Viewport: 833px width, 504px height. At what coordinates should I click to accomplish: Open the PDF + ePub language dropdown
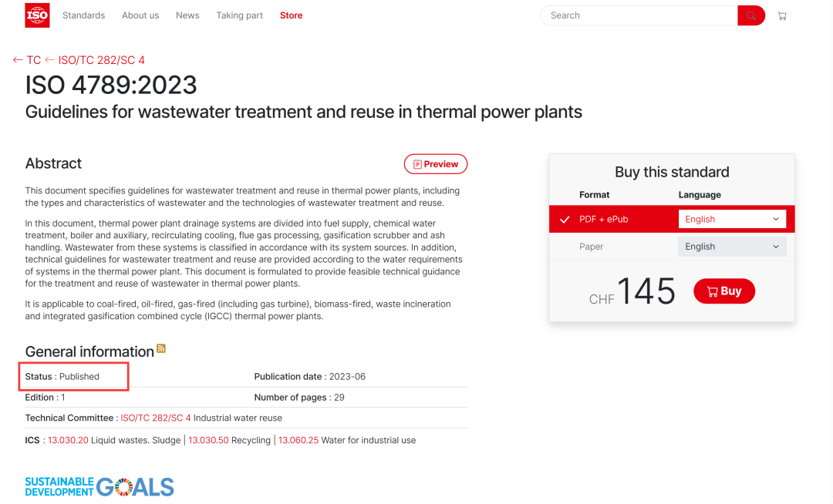click(732, 219)
